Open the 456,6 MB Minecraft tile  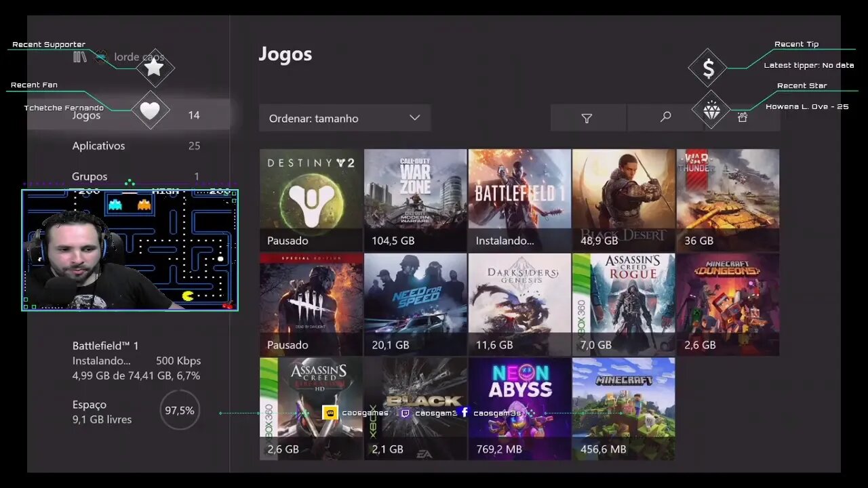coord(623,409)
